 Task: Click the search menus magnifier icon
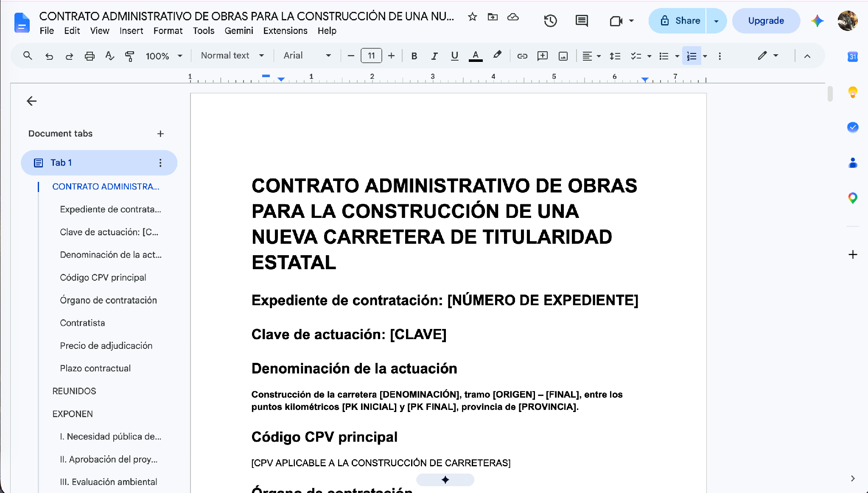[x=28, y=56]
